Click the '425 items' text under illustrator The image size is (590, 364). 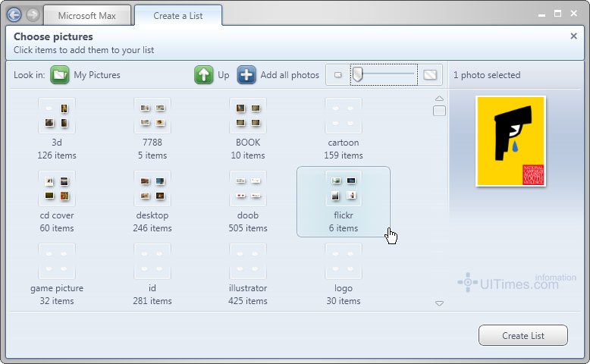pyautogui.click(x=248, y=301)
